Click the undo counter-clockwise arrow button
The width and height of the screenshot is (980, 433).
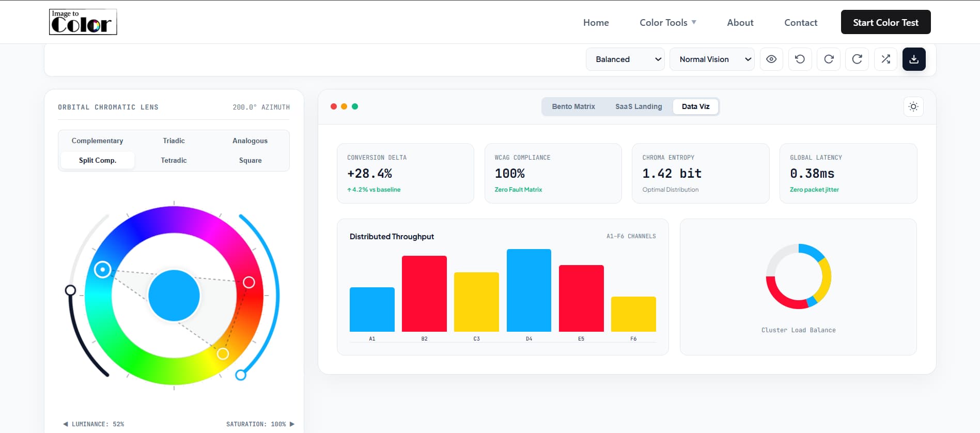(800, 59)
